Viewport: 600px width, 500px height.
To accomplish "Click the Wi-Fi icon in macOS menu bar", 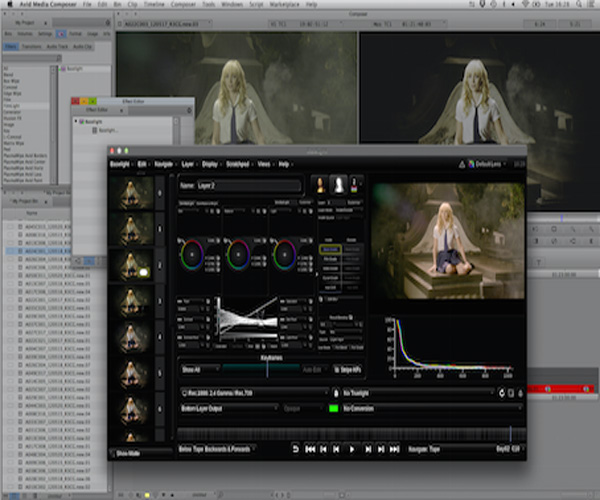I will click(x=525, y=4).
